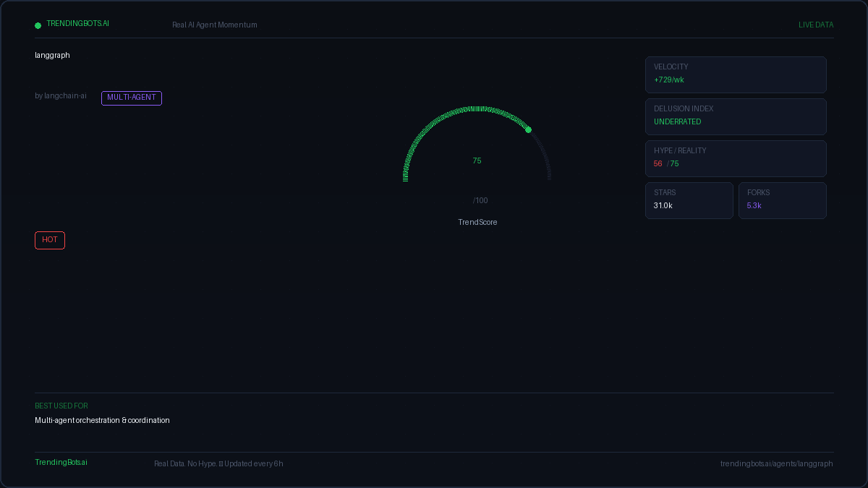Click 'Multi-agent orchestration & coordination' text

(x=102, y=420)
